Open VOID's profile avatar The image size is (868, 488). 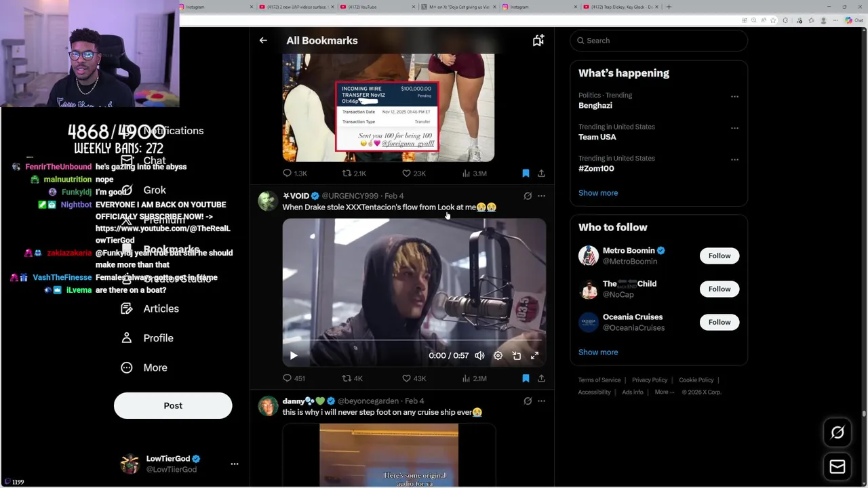(x=268, y=201)
